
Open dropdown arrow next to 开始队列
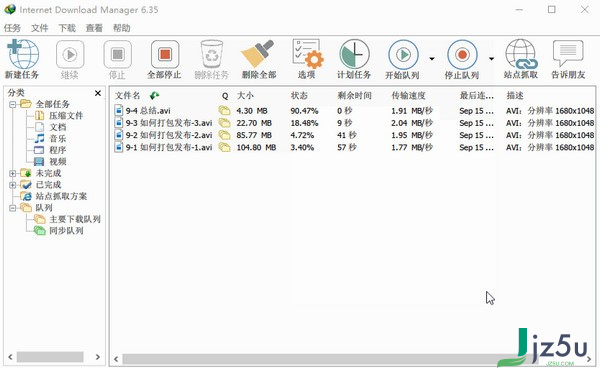(x=432, y=59)
